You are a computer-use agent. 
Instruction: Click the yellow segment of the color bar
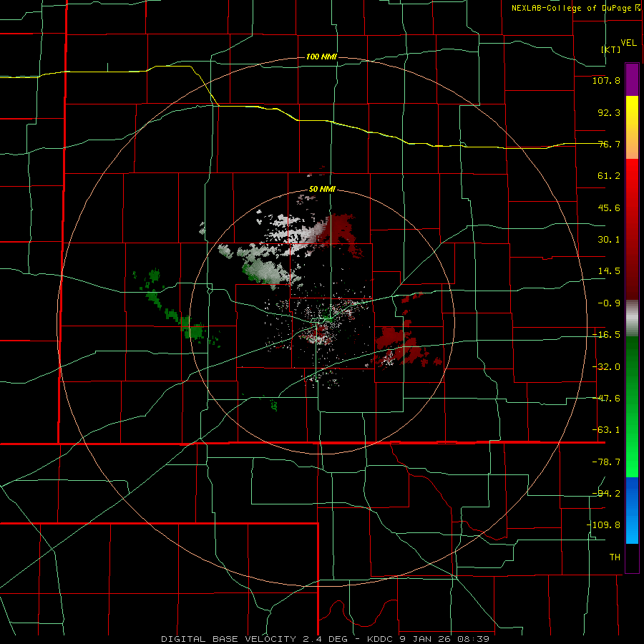632,112
